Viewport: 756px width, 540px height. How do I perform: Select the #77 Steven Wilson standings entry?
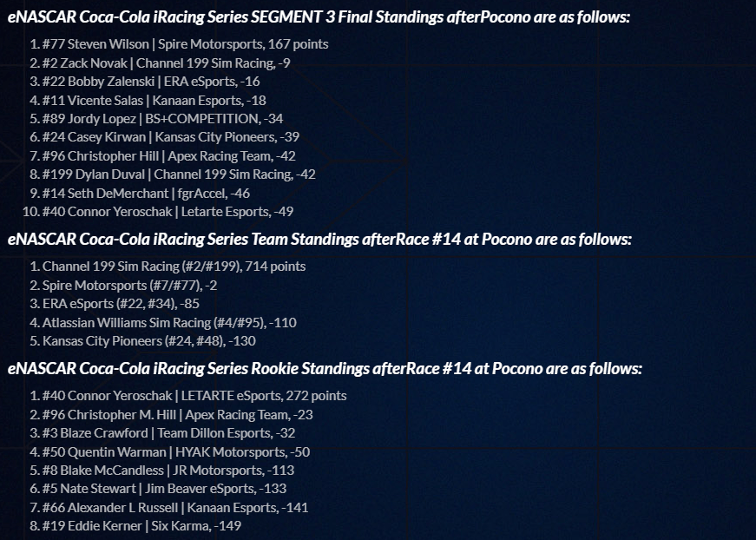click(x=185, y=44)
